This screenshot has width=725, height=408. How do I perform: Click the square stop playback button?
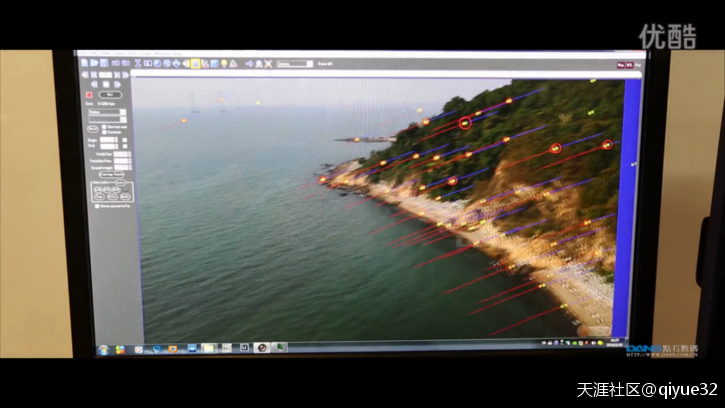coord(106,85)
